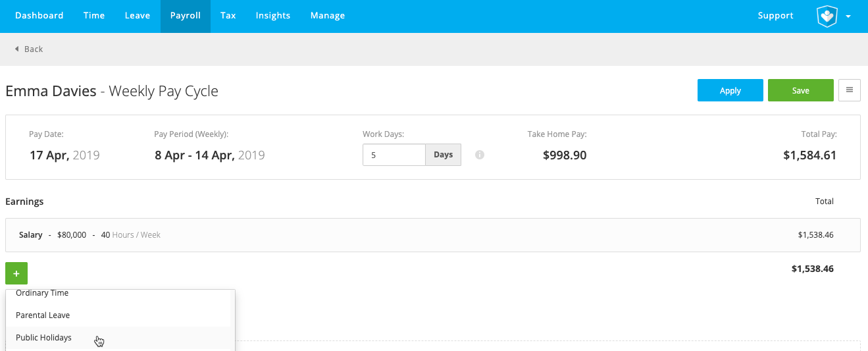This screenshot has width=868, height=351.
Task: Click the Salary earnings row
Action: pyautogui.click(x=433, y=235)
